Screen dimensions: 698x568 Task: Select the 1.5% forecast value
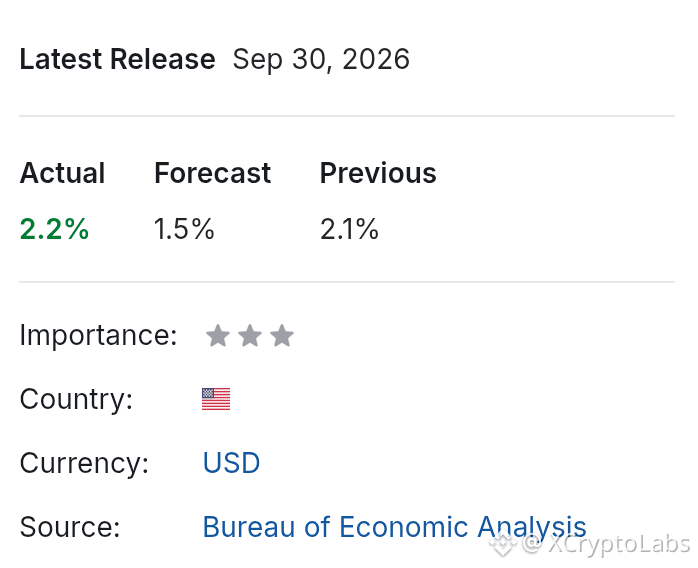(x=184, y=229)
